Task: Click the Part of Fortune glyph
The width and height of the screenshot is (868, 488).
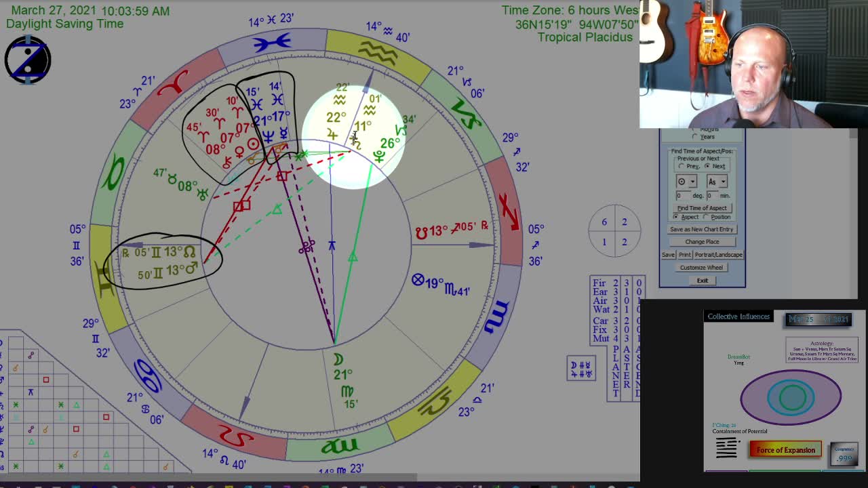Action: coord(418,280)
